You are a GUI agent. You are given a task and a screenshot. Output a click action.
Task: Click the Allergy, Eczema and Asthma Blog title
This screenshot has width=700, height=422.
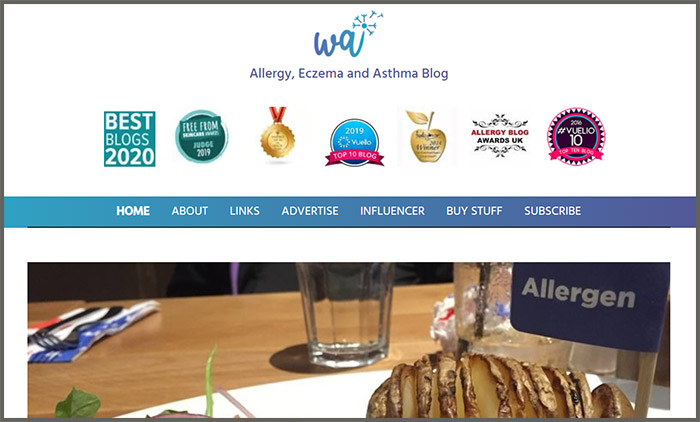pos(349,74)
